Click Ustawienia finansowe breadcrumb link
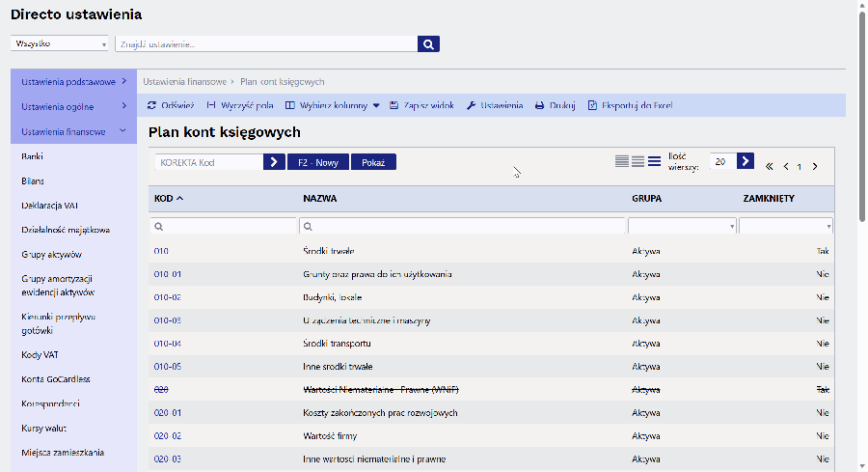This screenshot has height=472, width=868. pos(185,81)
